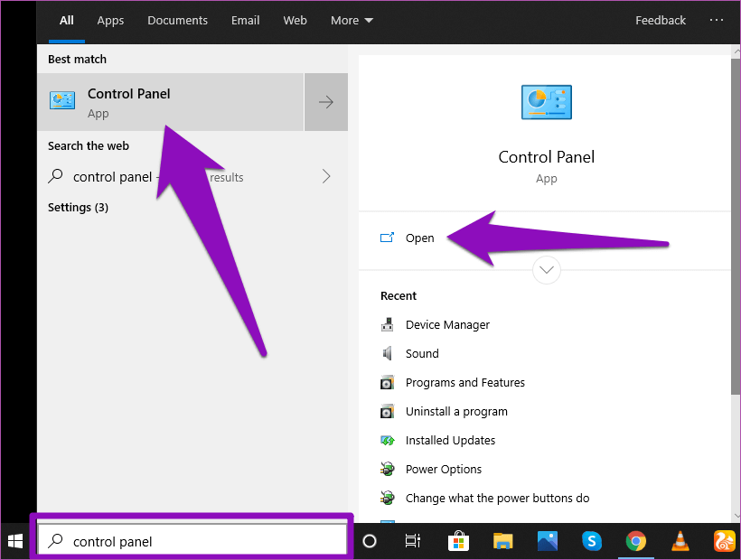Image resolution: width=741 pixels, height=560 pixels.
Task: Expand the Control Panel result arrow
Action: point(326,102)
